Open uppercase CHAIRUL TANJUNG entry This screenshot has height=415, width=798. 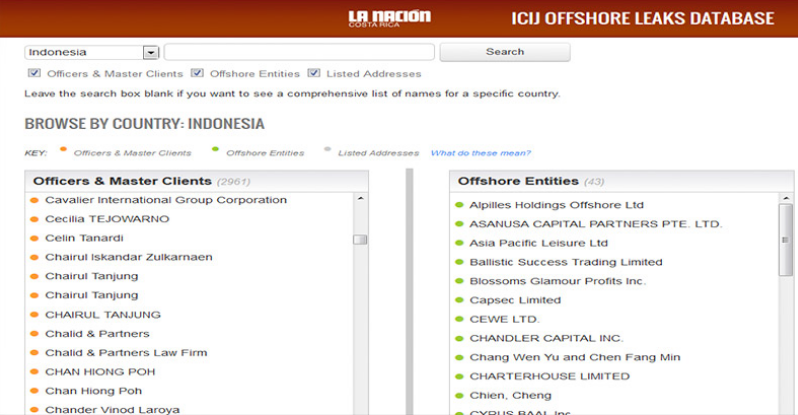click(x=103, y=315)
